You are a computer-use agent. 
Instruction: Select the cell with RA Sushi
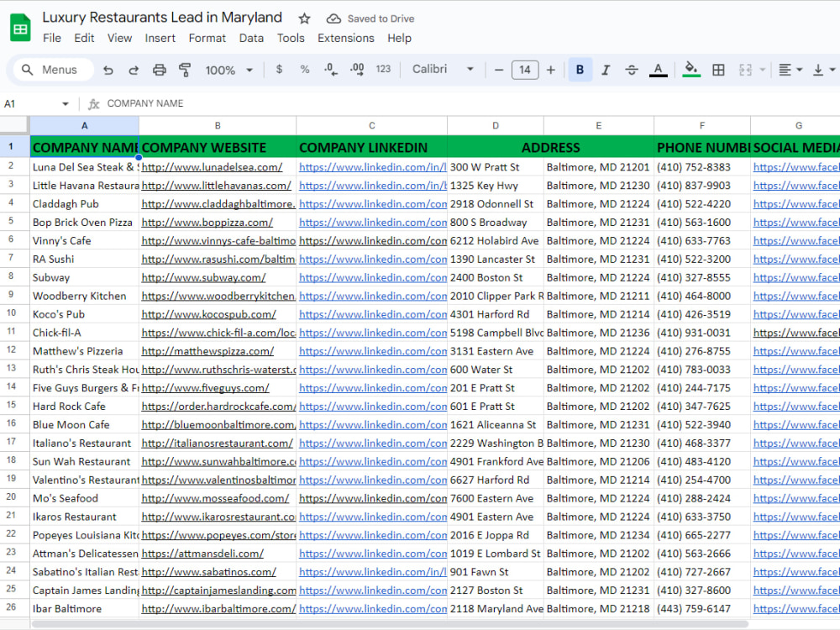(x=84, y=260)
